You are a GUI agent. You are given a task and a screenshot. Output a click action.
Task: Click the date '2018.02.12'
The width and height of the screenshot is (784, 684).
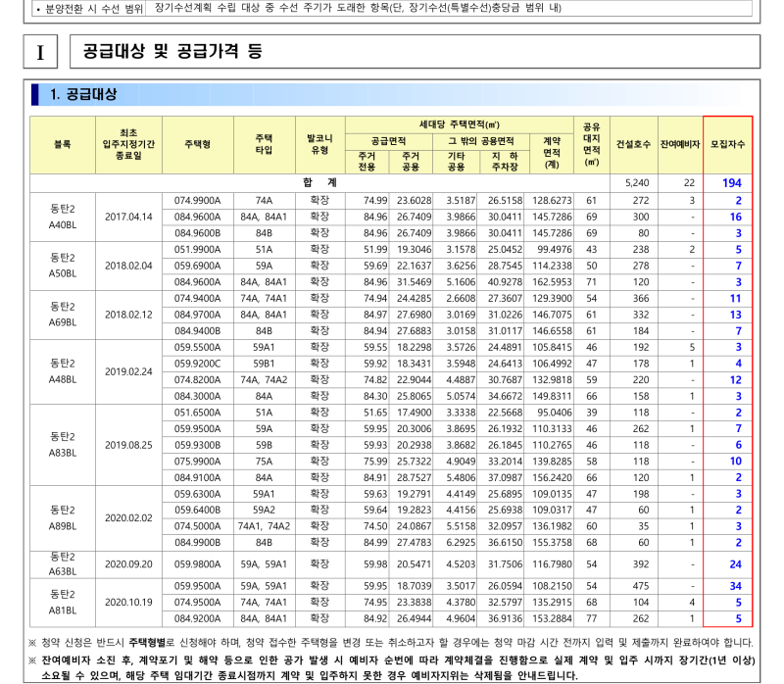128,315
